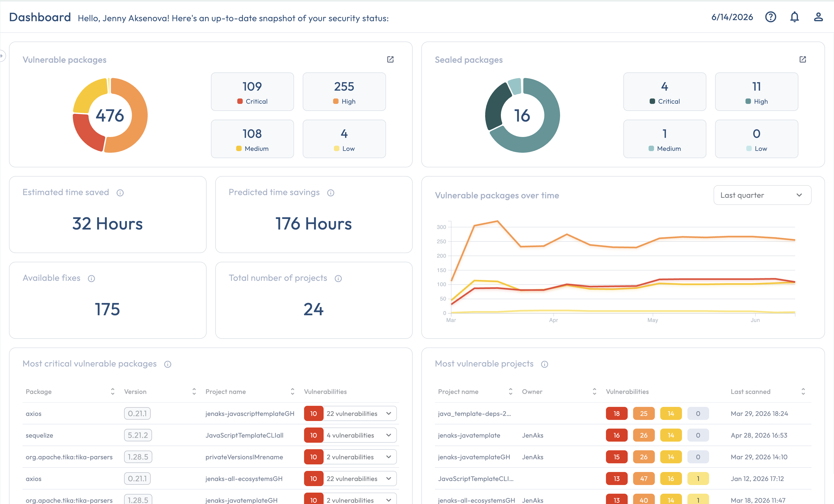Sort projects table by Last scanned
Image resolution: width=834 pixels, height=504 pixels.
(x=803, y=391)
